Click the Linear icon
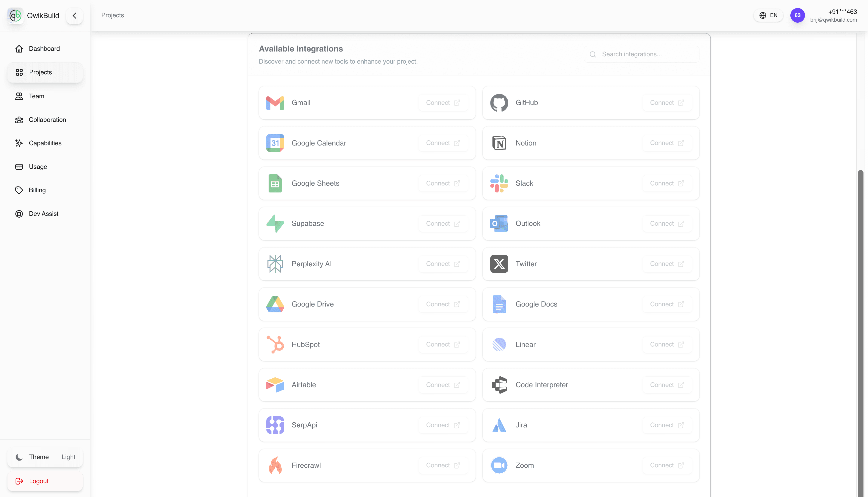Screen dimensions: 868x497 499,344
